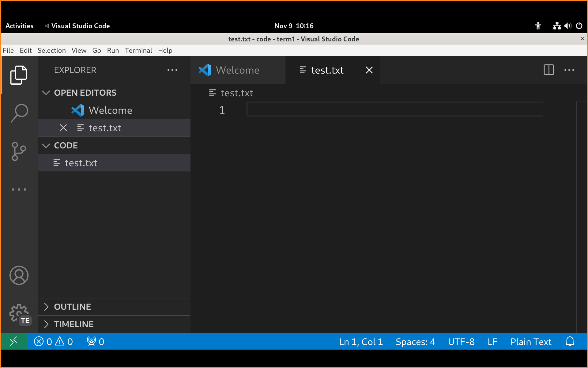Open the Manage gear icon
The image size is (588, 368).
(x=19, y=313)
